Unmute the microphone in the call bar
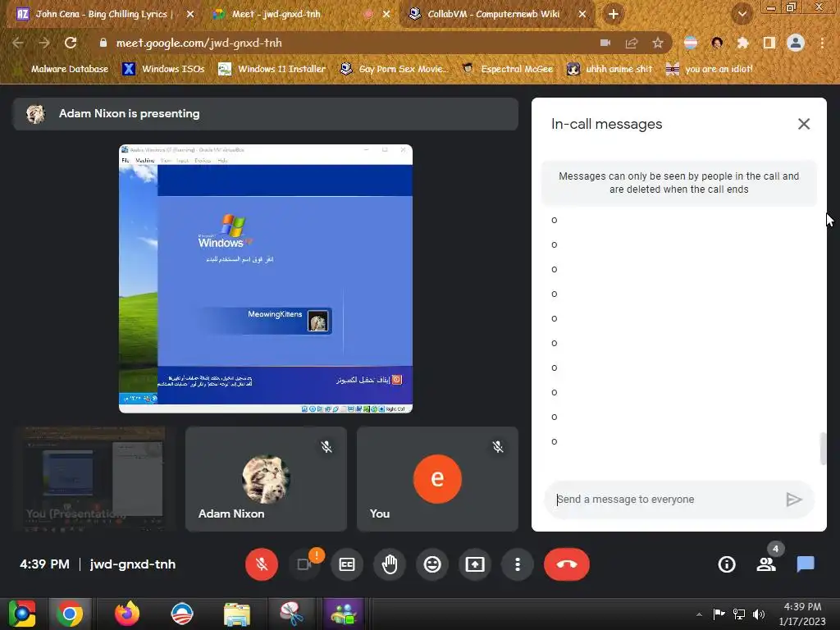This screenshot has height=630, width=840. (x=262, y=564)
